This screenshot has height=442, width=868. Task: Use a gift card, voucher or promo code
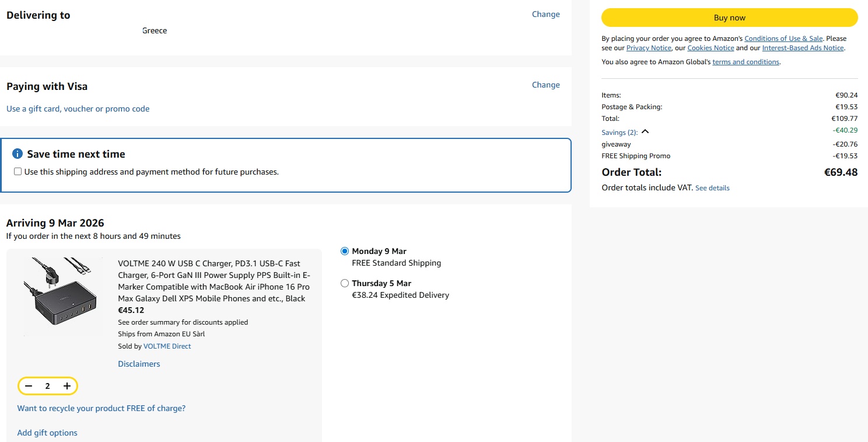78,109
